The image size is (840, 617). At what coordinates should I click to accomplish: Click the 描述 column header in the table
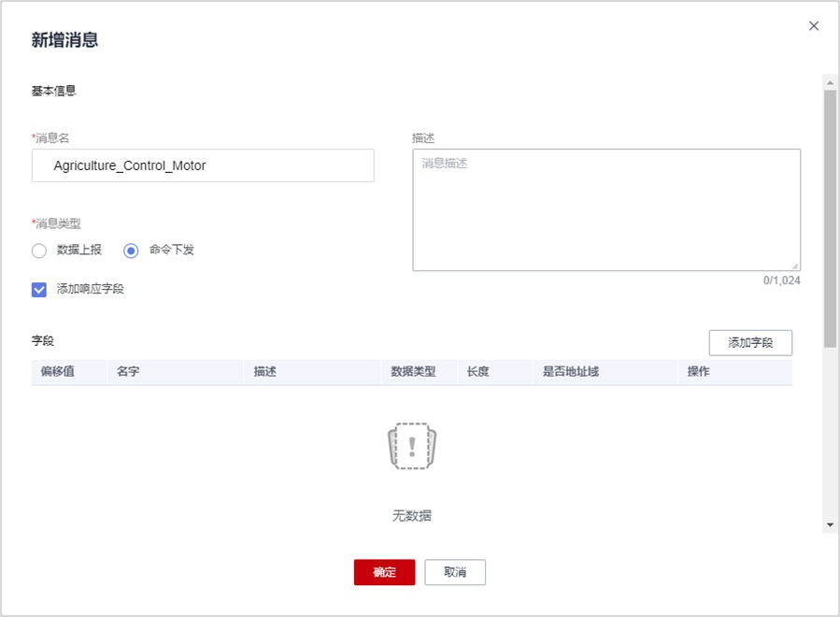coord(265,372)
